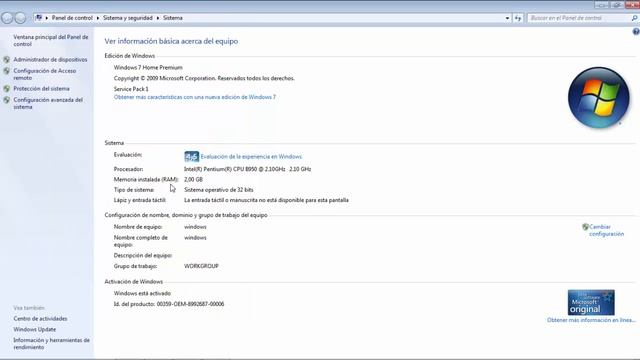Select the 'Nombre de equipo' value 'windows'
Screen dimensions: 640x360
coord(195,227)
